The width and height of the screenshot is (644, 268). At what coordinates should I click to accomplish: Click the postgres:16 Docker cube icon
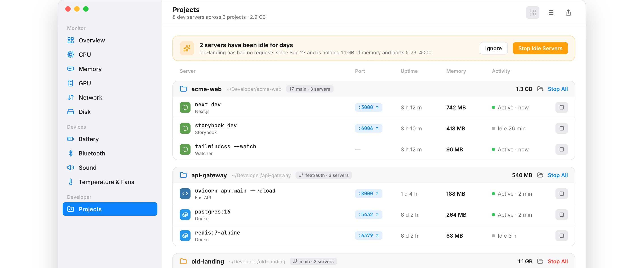[x=185, y=215]
